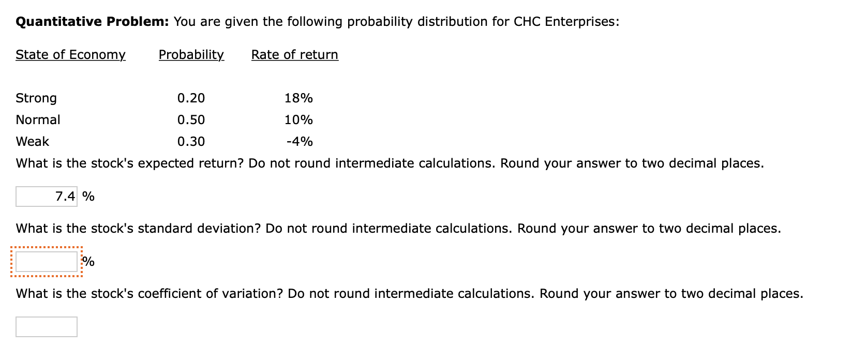
Task: Click the underlined State of Economy header
Action: (x=70, y=54)
